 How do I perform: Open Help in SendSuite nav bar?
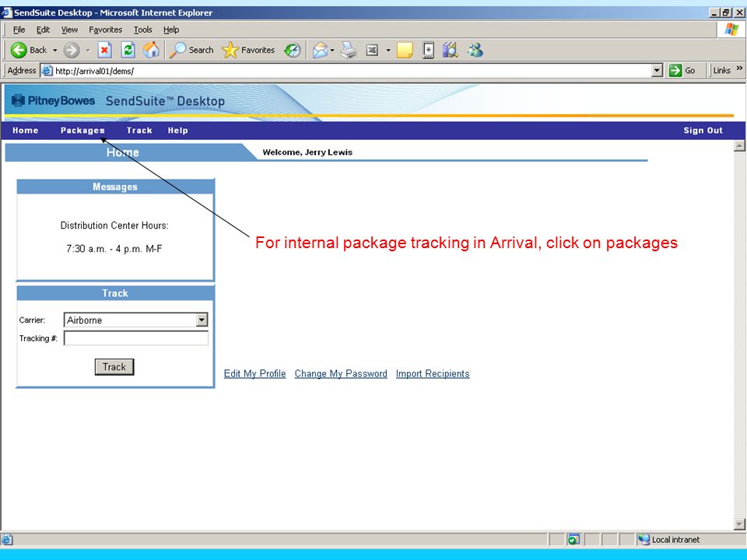tap(177, 131)
